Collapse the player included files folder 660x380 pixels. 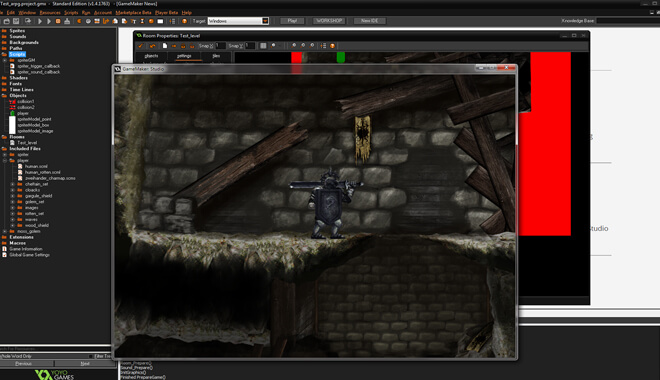[5, 160]
